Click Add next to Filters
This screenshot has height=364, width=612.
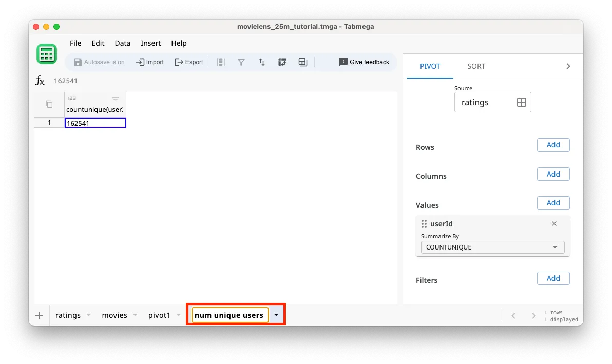coord(553,278)
